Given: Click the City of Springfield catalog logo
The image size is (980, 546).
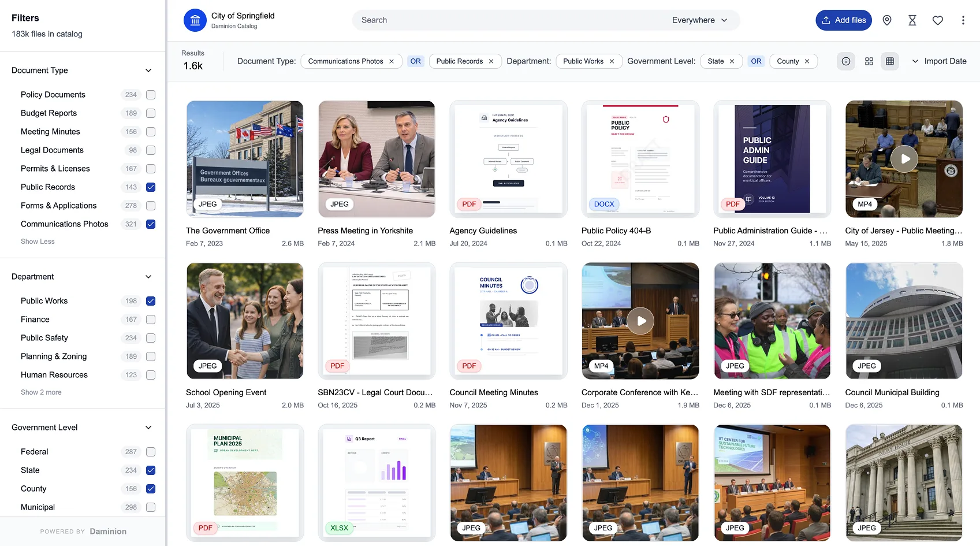Looking at the screenshot, I should (x=195, y=20).
